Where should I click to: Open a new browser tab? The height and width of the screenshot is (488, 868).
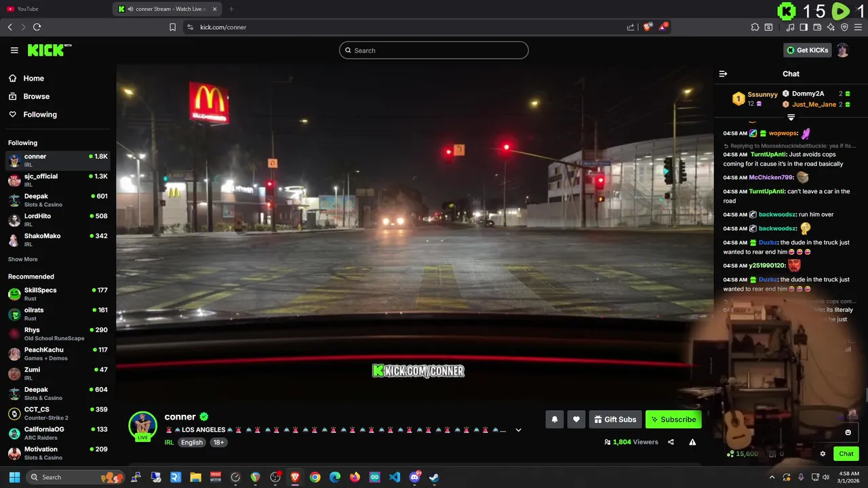pos(231,9)
